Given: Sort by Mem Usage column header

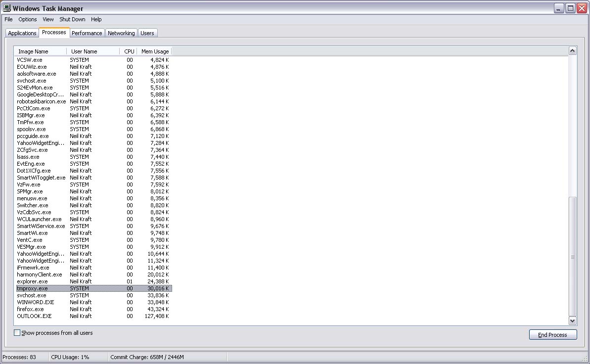Looking at the screenshot, I should 154,51.
